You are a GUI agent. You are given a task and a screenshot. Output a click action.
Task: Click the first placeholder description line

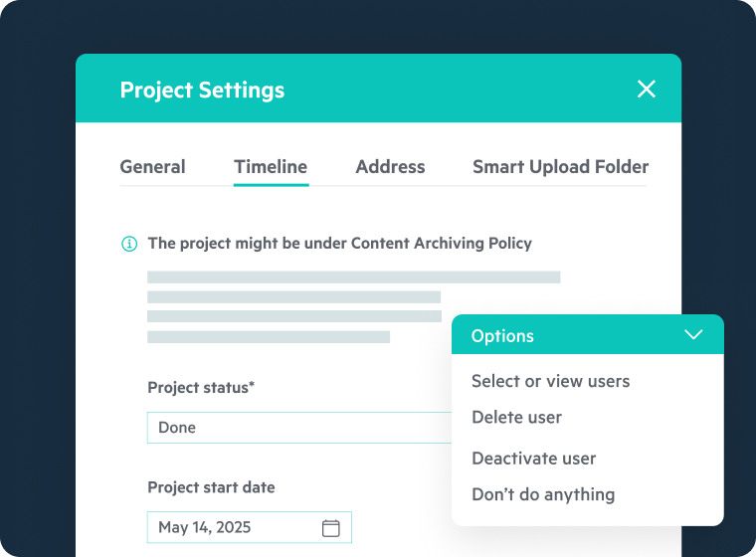point(353,278)
